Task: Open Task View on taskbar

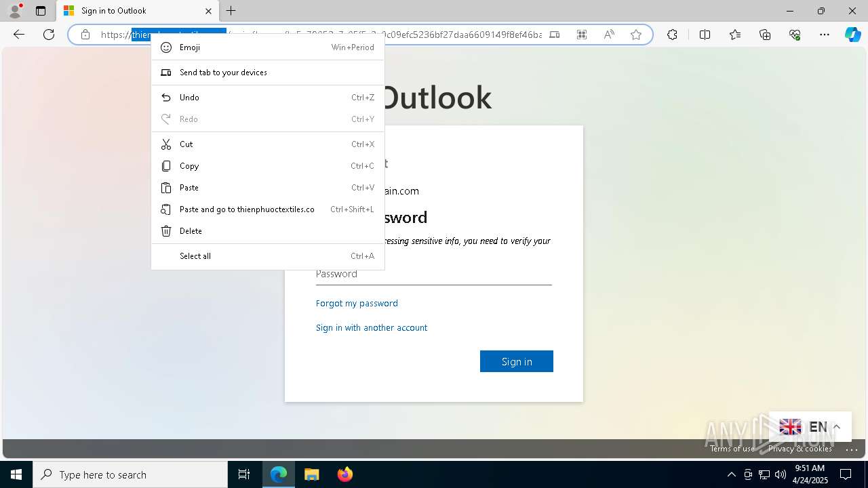Action: coord(244,474)
